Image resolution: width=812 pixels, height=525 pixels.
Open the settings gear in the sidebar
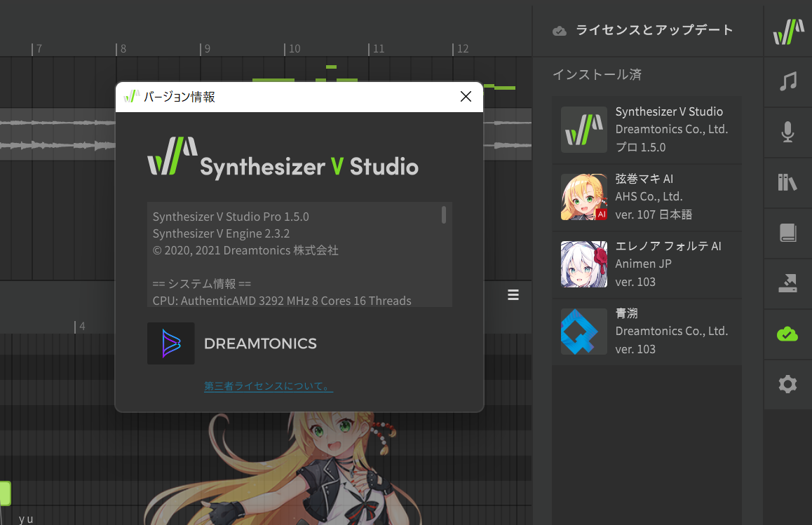(x=787, y=384)
